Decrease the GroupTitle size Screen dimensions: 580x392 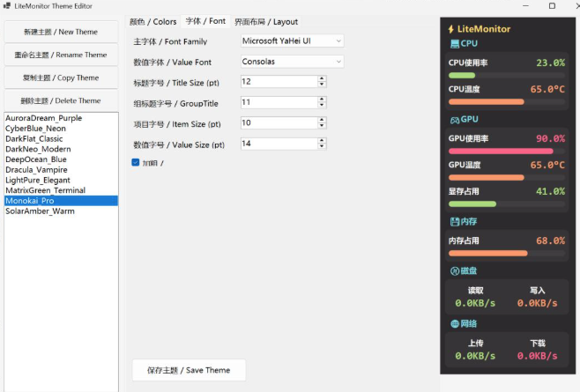coord(322,105)
